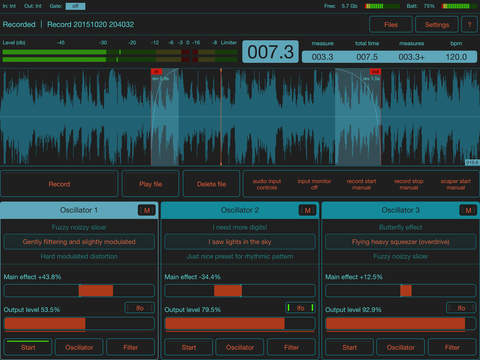Choose preset 'Fuzzy noizzy slicer' in Oscillator 1

(x=79, y=227)
